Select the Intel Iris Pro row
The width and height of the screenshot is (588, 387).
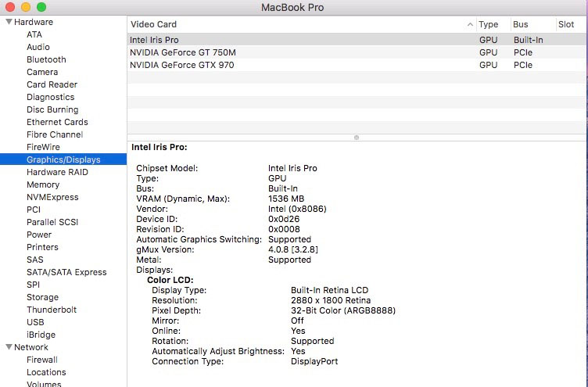coord(357,40)
